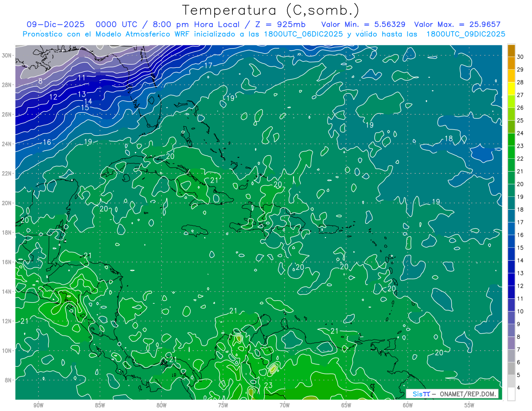Click the contour label 14 on the map

88,102
